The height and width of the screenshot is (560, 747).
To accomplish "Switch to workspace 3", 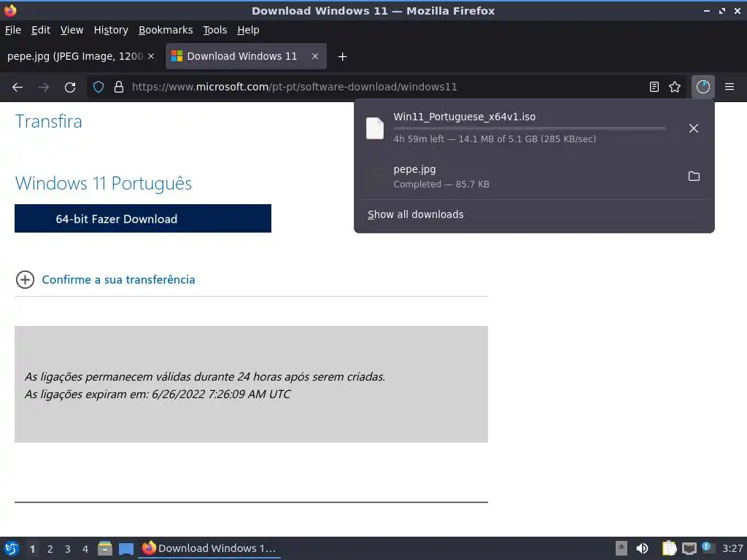I will pos(68,549).
